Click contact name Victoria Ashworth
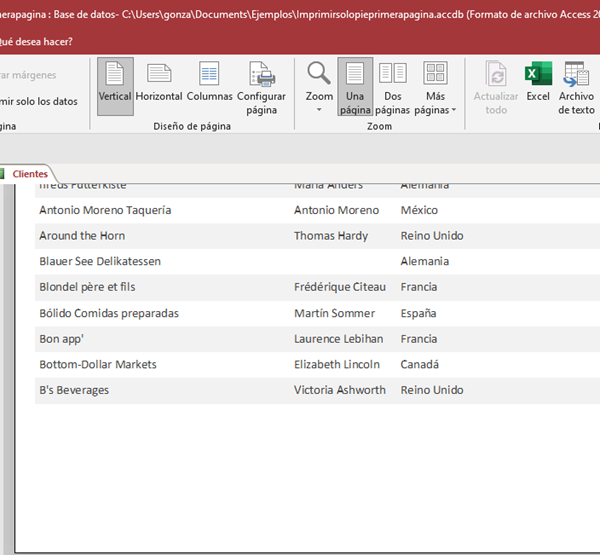The height and width of the screenshot is (555, 600). point(339,390)
